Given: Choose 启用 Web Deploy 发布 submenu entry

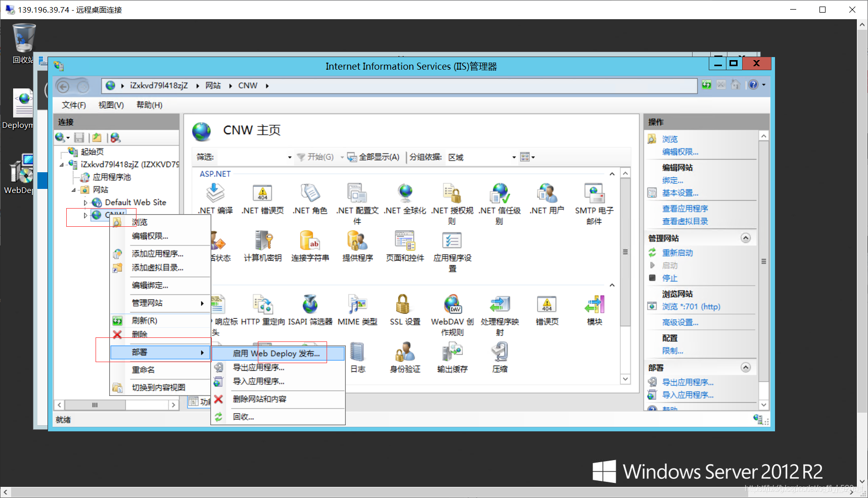Looking at the screenshot, I should pyautogui.click(x=278, y=354).
